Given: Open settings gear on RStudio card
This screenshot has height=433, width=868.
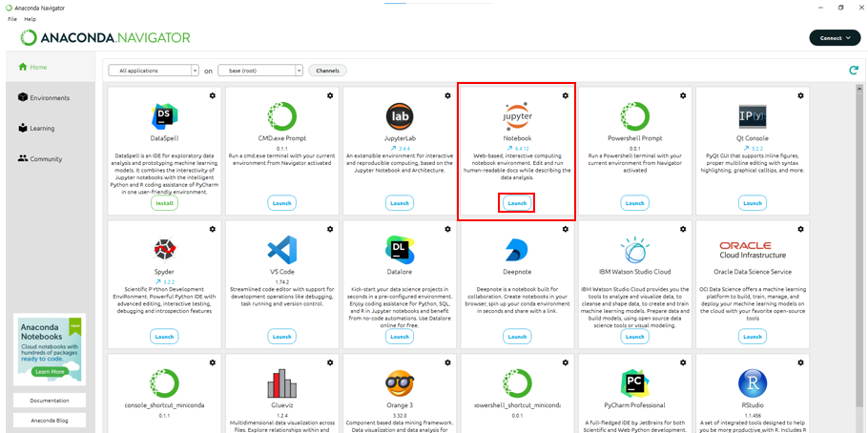Looking at the screenshot, I should point(800,362).
